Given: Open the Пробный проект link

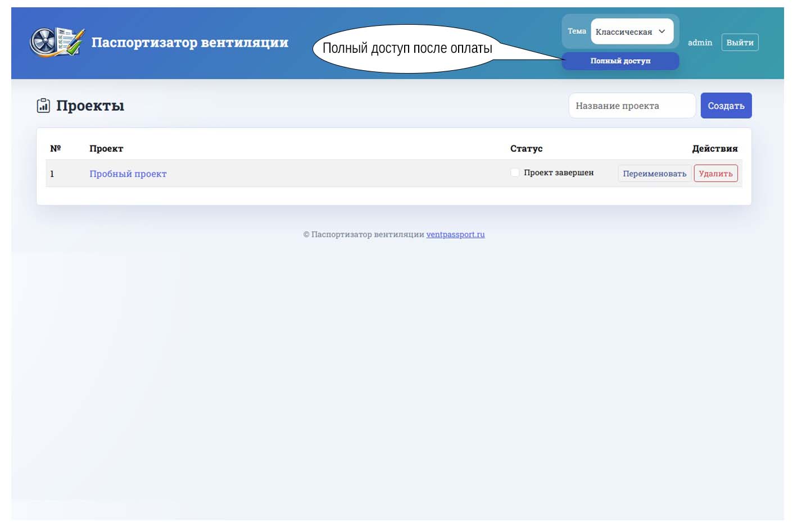Looking at the screenshot, I should pos(128,174).
